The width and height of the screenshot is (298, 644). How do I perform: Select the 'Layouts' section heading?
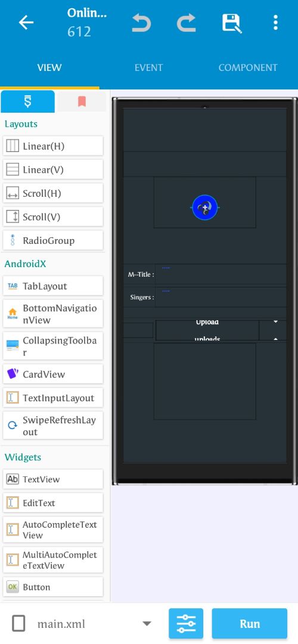point(21,124)
